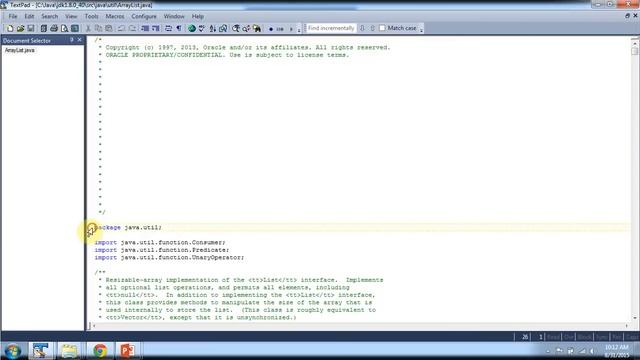Image resolution: width=640 pixels, height=360 pixels.
Task: Pin the Document Selector panel
Action: [x=72, y=40]
